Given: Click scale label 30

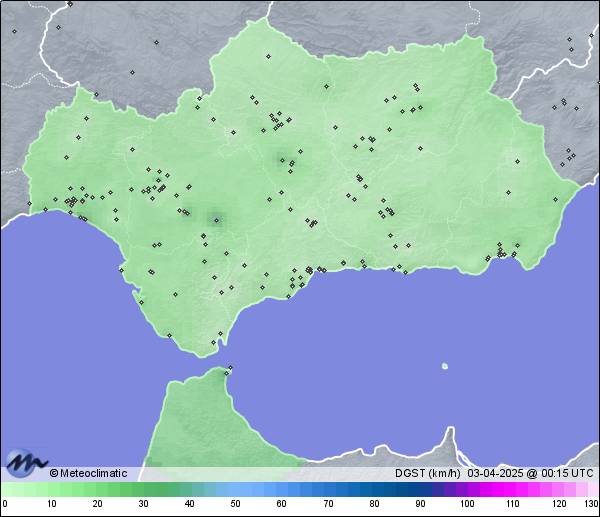Looking at the screenshot, I should coord(143,504).
